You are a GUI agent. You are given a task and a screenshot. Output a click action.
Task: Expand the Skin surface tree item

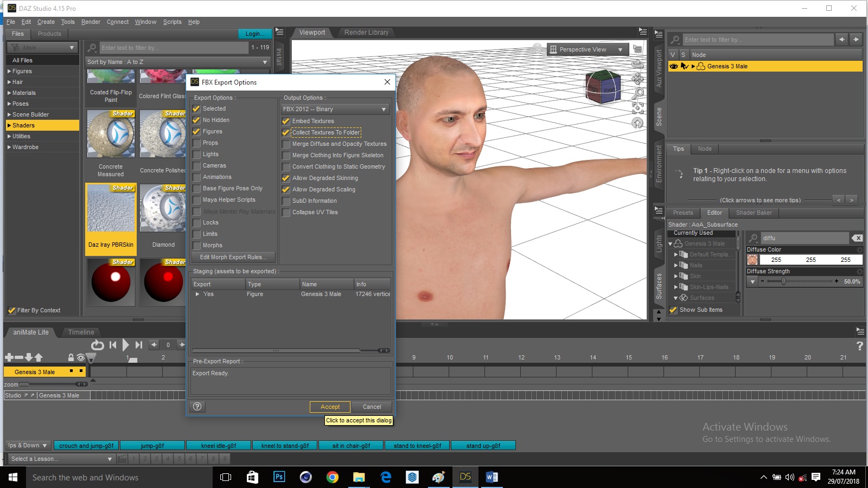pos(676,276)
